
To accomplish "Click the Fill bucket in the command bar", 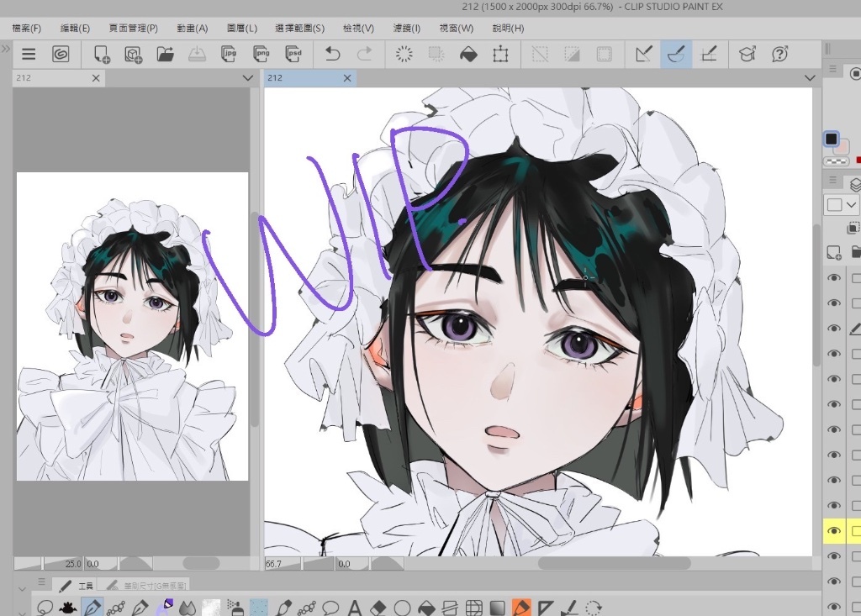I will [468, 54].
